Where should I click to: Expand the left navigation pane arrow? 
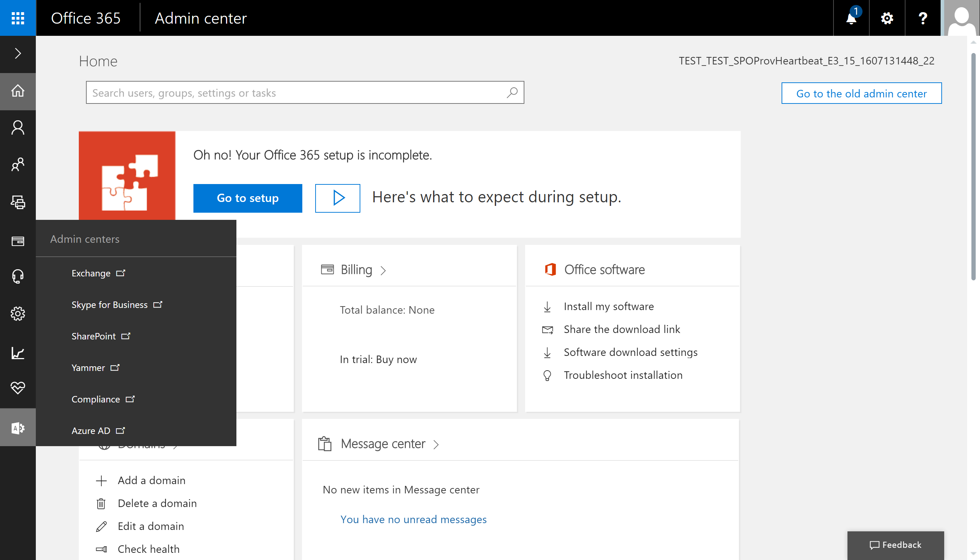click(x=18, y=53)
